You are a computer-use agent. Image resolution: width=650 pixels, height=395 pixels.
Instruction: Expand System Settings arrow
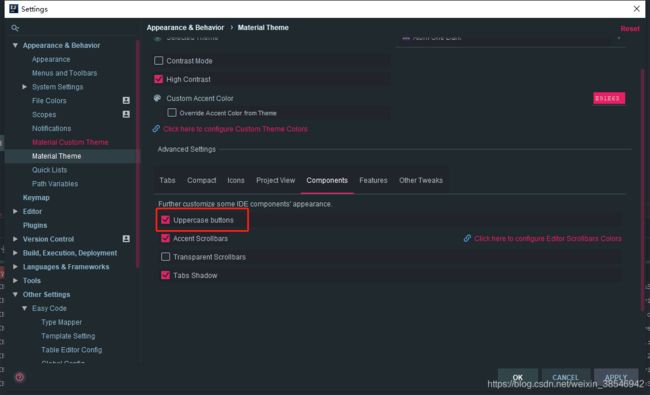[24, 87]
